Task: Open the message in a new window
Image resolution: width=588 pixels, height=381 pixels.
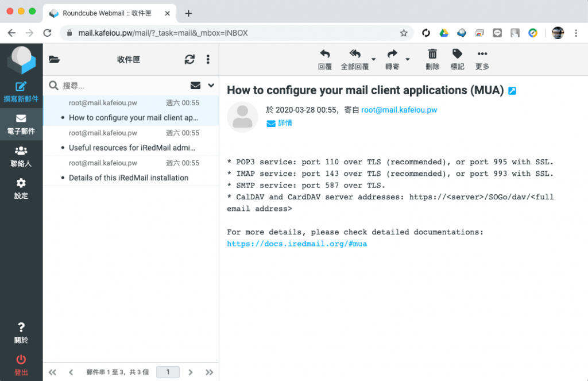Action: point(512,91)
